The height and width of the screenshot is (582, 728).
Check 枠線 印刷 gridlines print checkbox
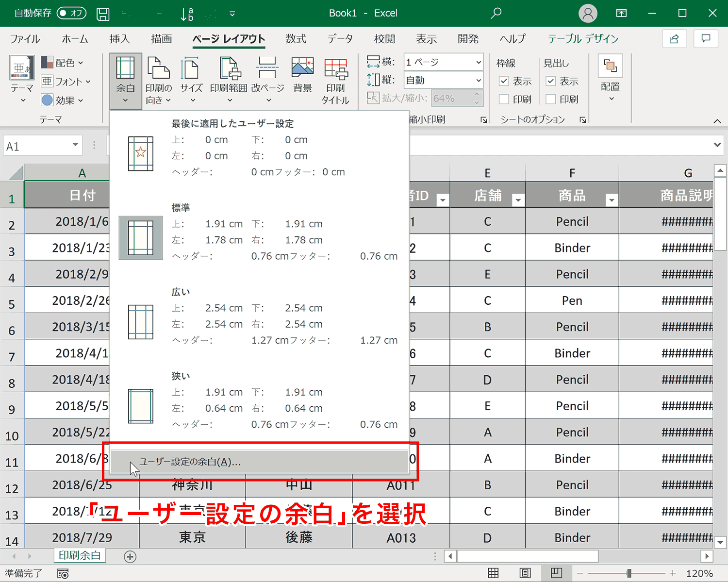point(504,99)
